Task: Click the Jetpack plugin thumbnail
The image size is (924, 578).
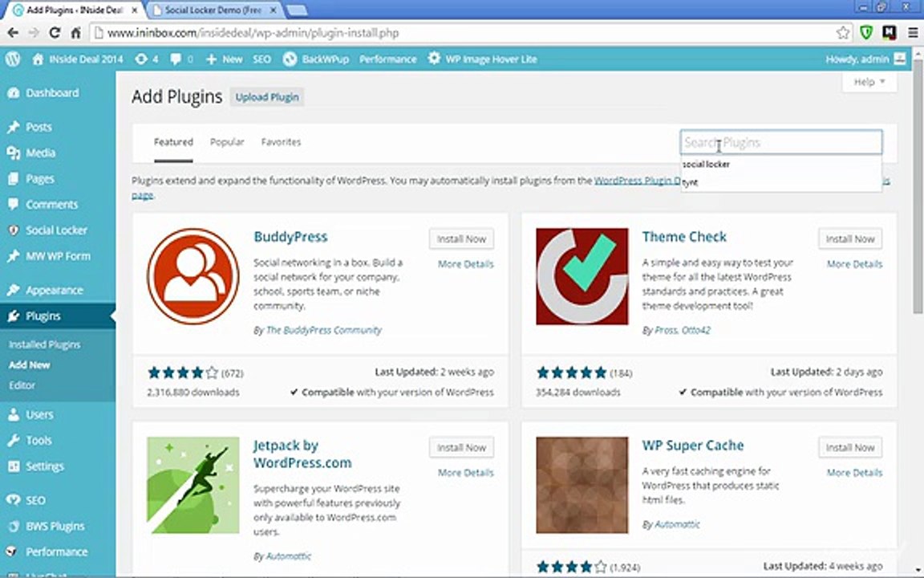Action: 192,485
